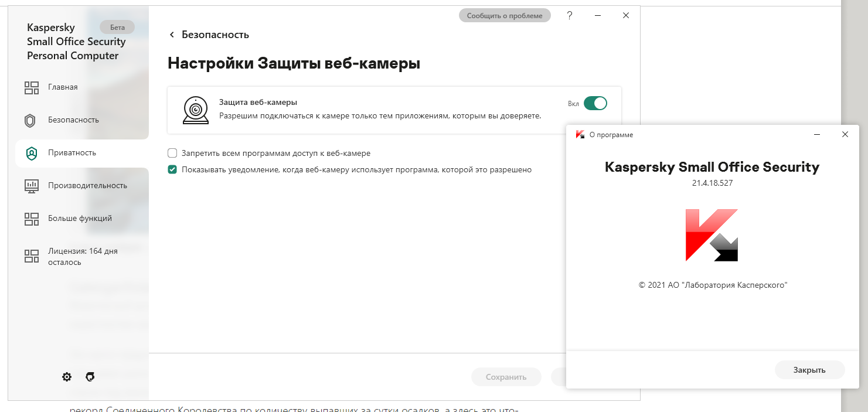Click the Сохранить button
Image resolution: width=868 pixels, height=412 pixels.
click(x=506, y=377)
